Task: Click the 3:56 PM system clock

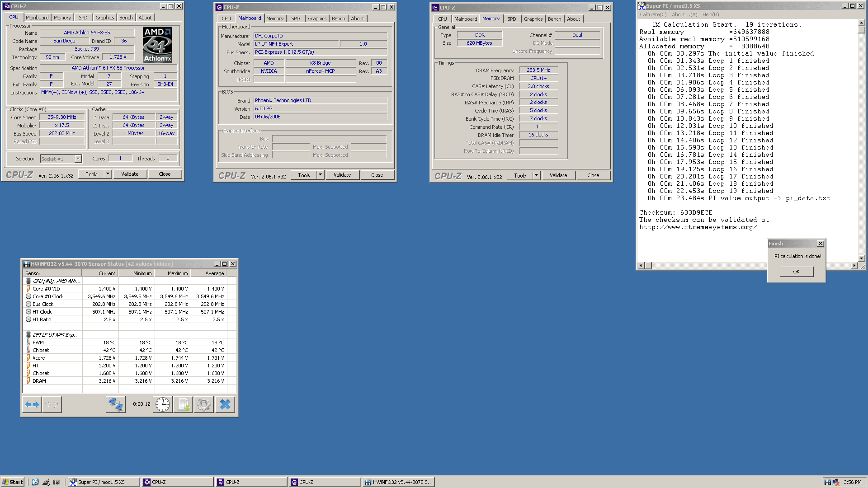Action: click(852, 482)
